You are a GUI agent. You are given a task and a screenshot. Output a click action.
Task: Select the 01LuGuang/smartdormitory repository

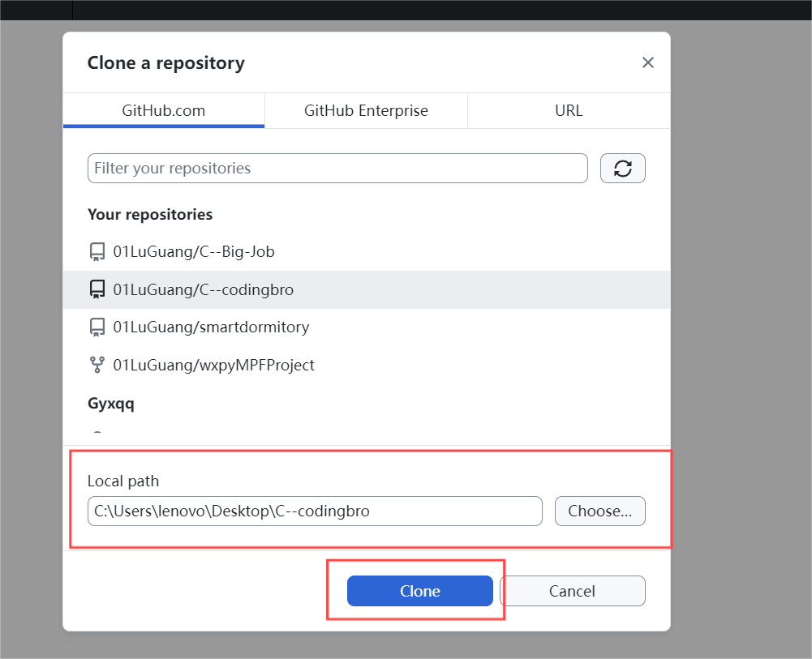point(367,327)
